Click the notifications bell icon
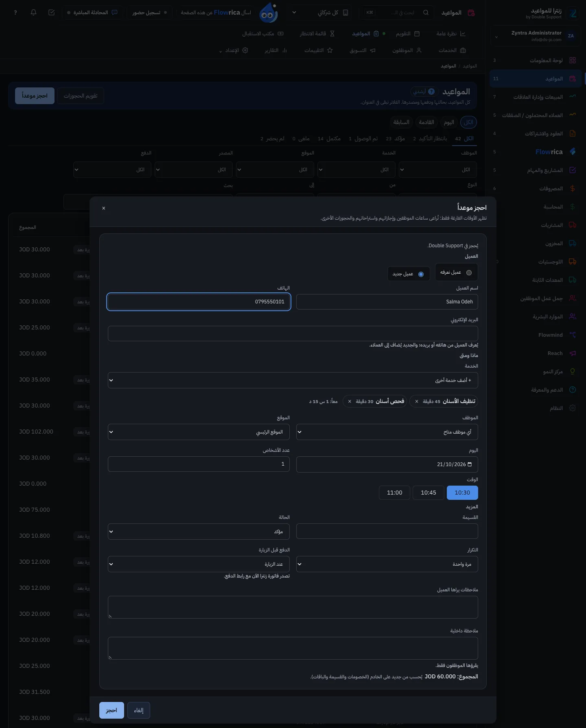 (34, 13)
